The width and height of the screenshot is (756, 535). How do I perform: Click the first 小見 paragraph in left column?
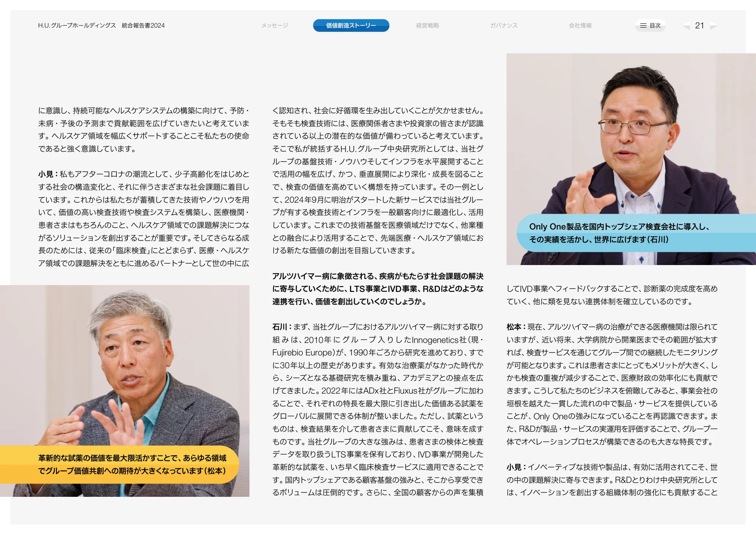click(x=46, y=174)
